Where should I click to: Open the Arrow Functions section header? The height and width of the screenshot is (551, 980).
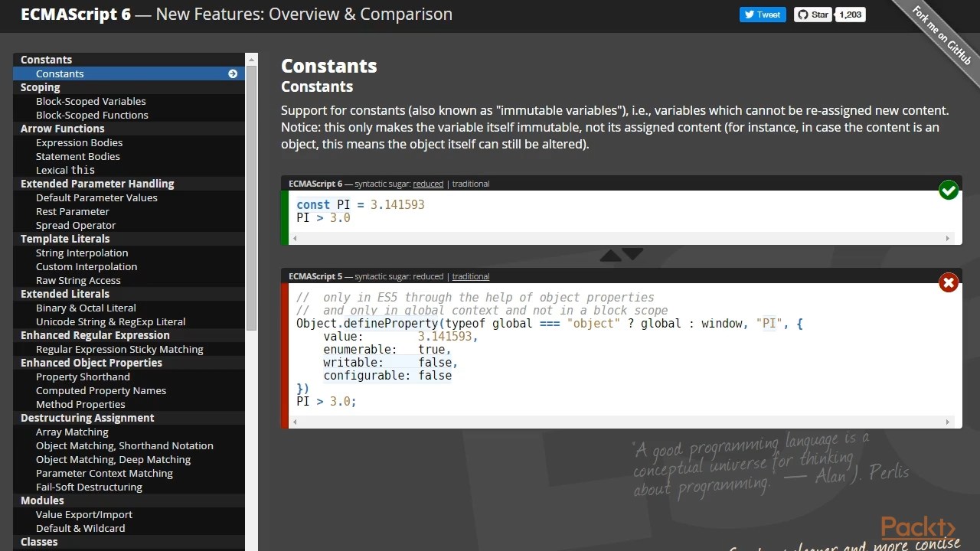tap(62, 129)
